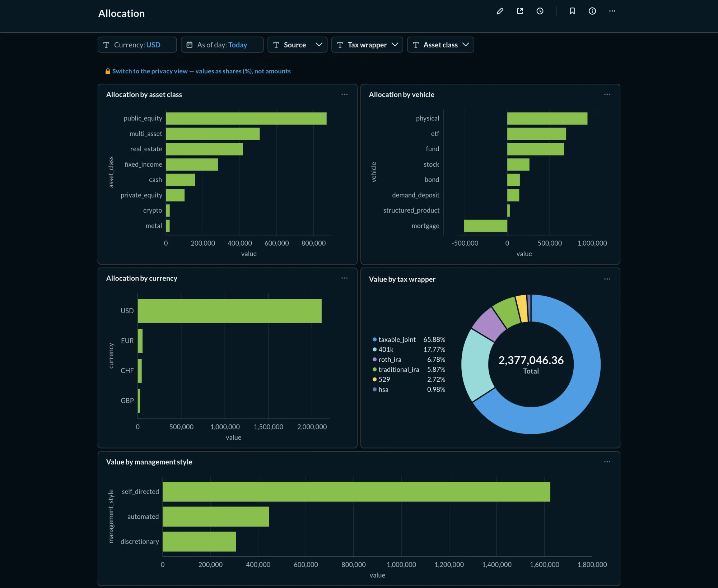The width and height of the screenshot is (718, 588).
Task: Open Value by tax wrapper card menu
Action: (x=607, y=279)
